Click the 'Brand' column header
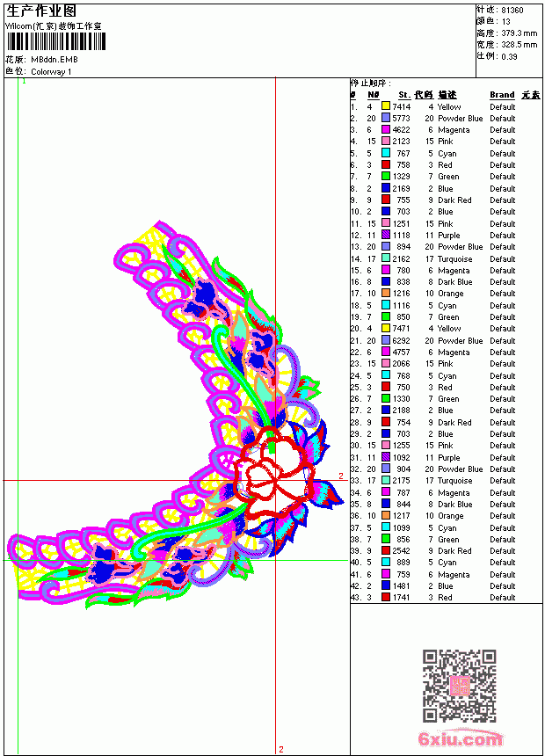The width and height of the screenshot is (545, 756). pos(502,95)
